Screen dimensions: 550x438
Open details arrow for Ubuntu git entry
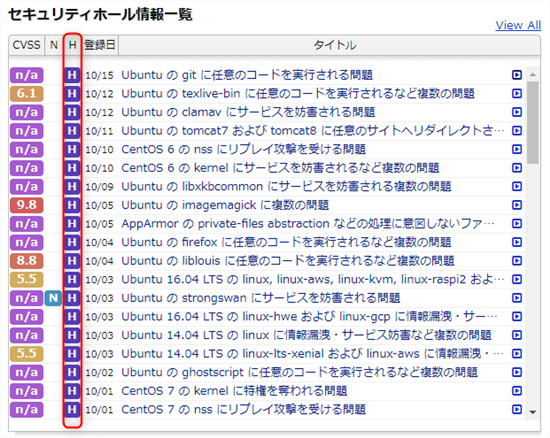coord(517,75)
